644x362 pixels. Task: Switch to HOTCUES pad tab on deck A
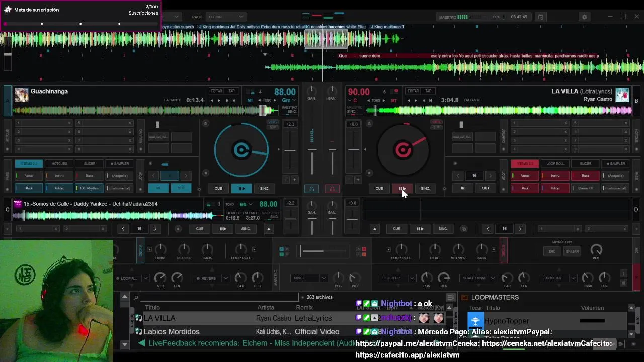[x=59, y=164]
